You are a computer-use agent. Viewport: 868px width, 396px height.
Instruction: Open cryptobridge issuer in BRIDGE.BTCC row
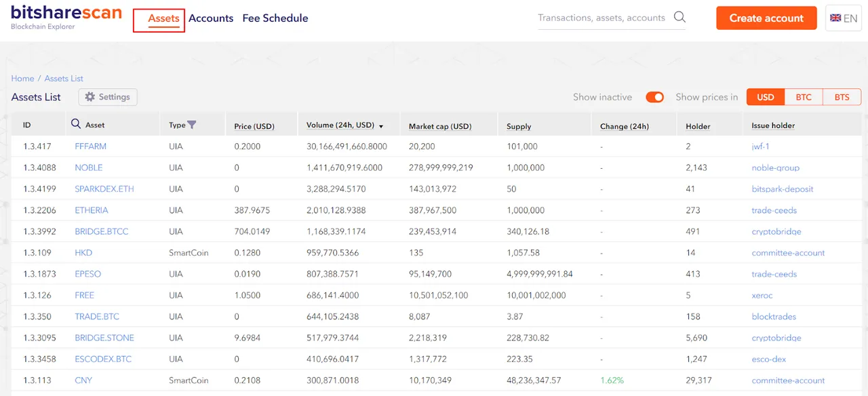[776, 231]
